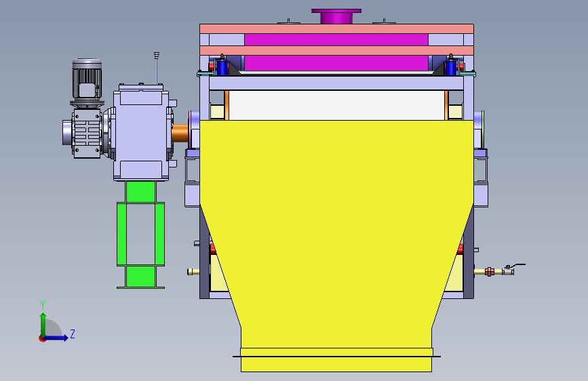Click the Z axis label
588x381 pixels.
(x=73, y=334)
